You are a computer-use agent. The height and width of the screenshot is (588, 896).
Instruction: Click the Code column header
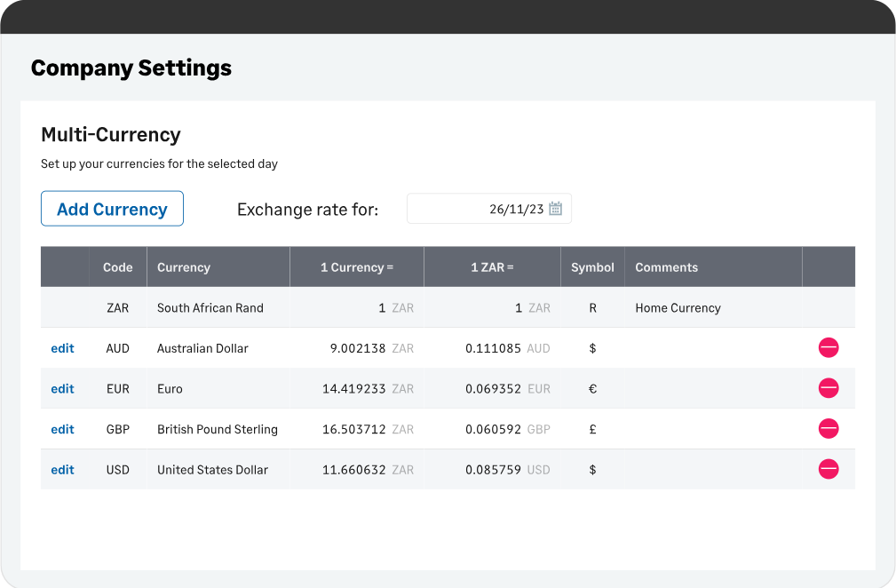pyautogui.click(x=118, y=266)
